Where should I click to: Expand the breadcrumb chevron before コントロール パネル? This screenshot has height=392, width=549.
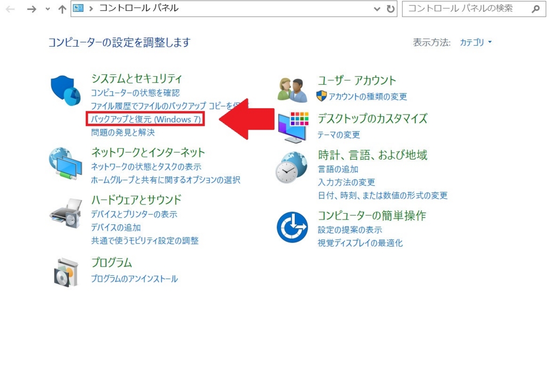coord(91,9)
